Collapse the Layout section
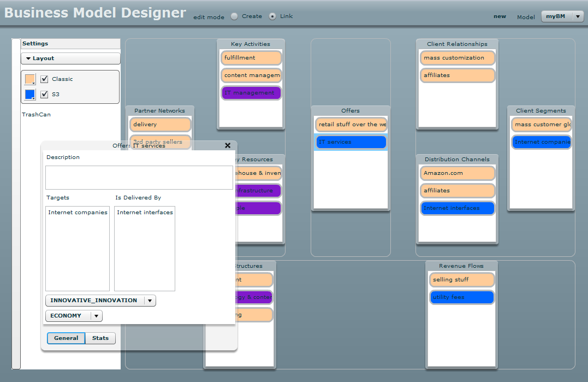Screen dimensions: 588x382 coord(70,58)
